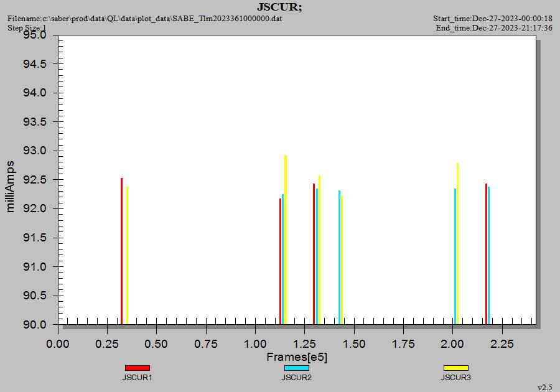560x392 pixels.
Task: Click the 0.50 x-axis tick label
Action: pos(156,344)
